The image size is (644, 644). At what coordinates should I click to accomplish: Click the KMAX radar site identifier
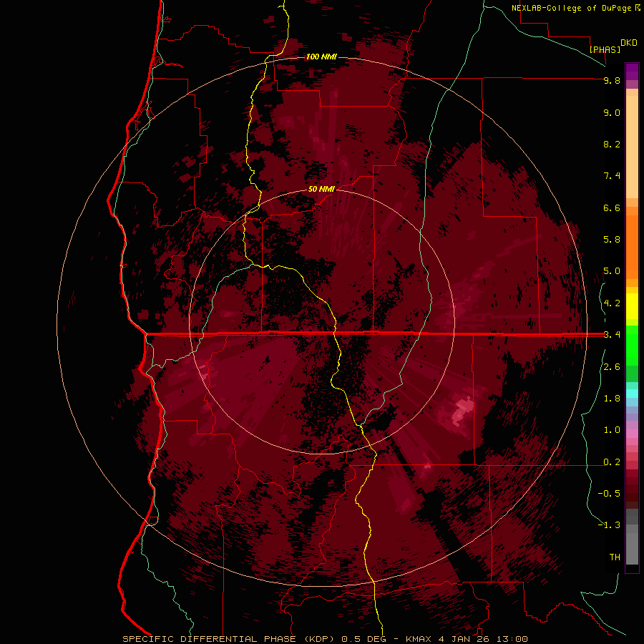(420, 639)
